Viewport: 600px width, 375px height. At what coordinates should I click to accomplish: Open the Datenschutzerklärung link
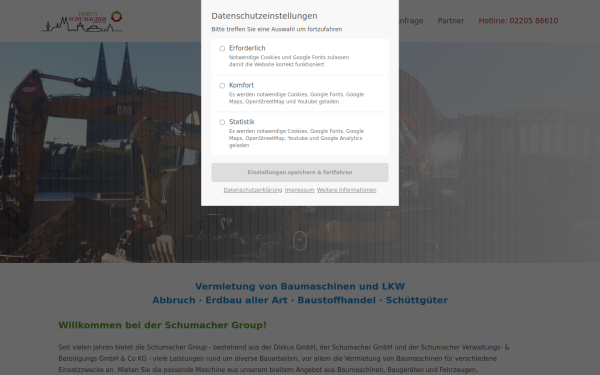pyautogui.click(x=253, y=190)
